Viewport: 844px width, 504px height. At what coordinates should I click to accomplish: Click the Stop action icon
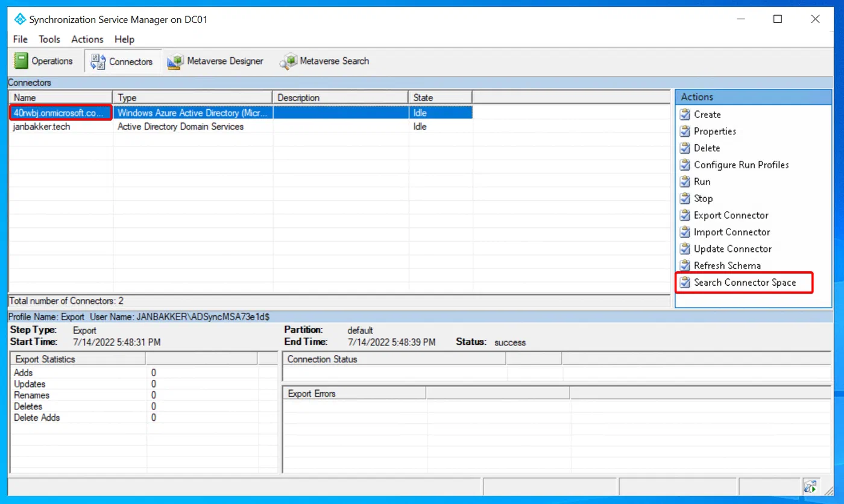685,199
